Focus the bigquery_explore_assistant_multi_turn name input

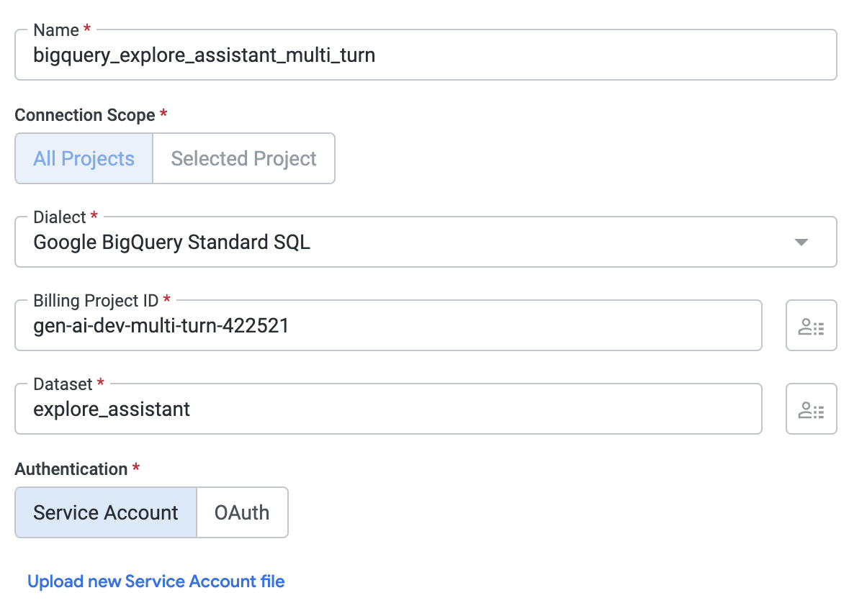(x=425, y=55)
